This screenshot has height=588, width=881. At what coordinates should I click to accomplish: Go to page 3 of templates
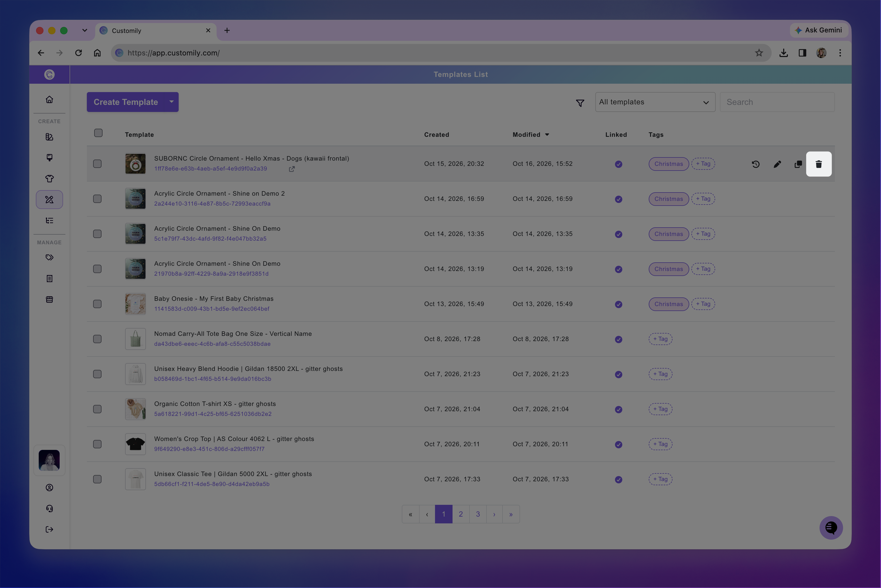[478, 514]
